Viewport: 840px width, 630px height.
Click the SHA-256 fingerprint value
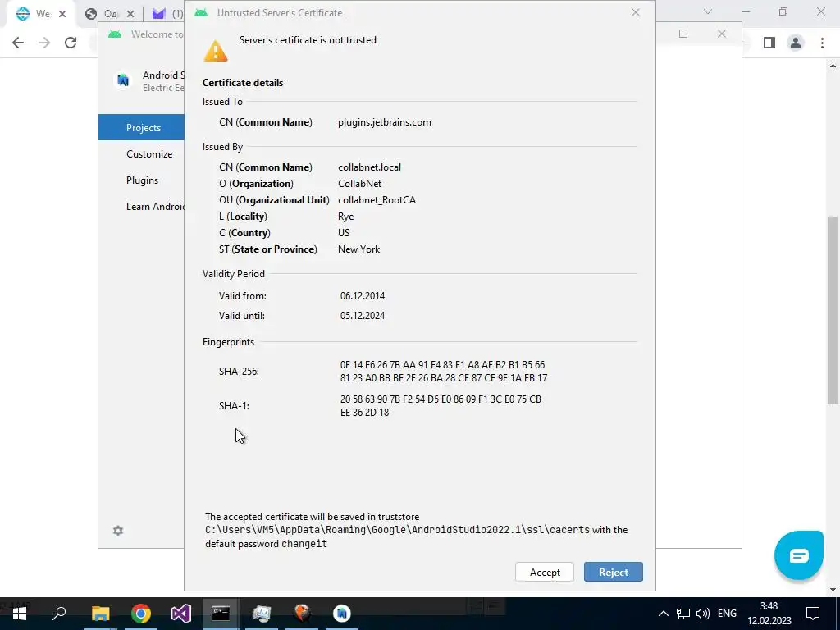coord(444,372)
